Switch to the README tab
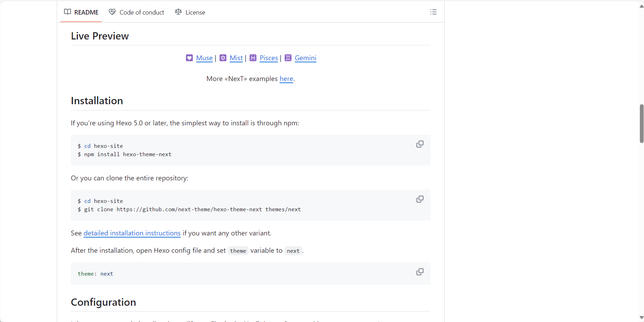 click(x=81, y=12)
